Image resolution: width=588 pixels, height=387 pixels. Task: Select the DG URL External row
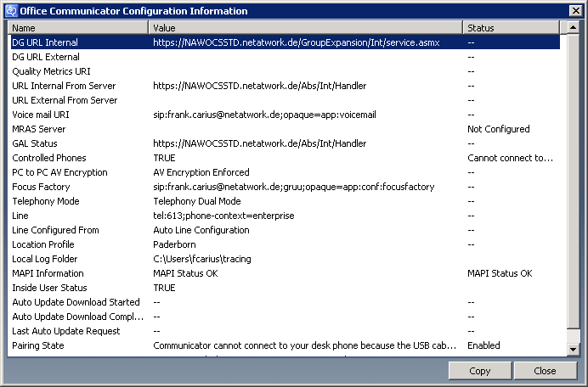tap(284, 57)
